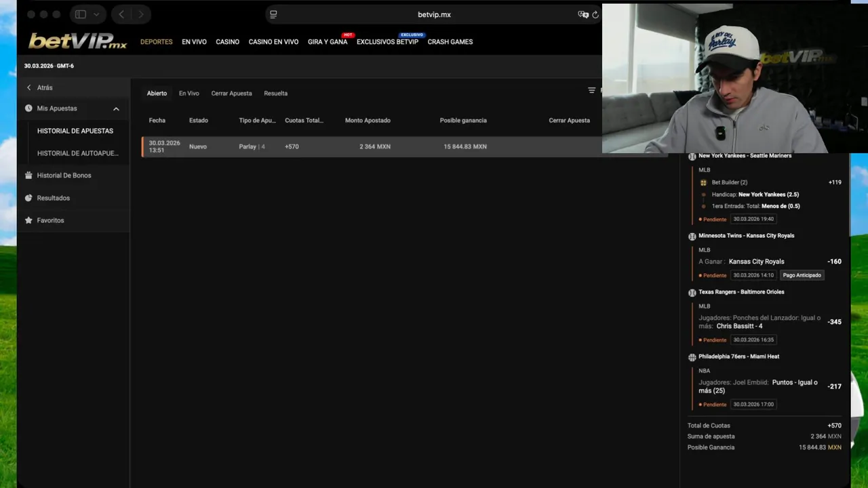Viewport: 868px width, 488px height.
Task: Click the Posible ganancia column header
Action: tap(463, 121)
